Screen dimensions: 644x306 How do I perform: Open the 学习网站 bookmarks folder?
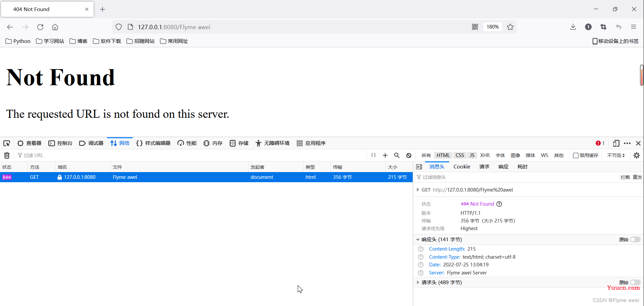pos(50,41)
